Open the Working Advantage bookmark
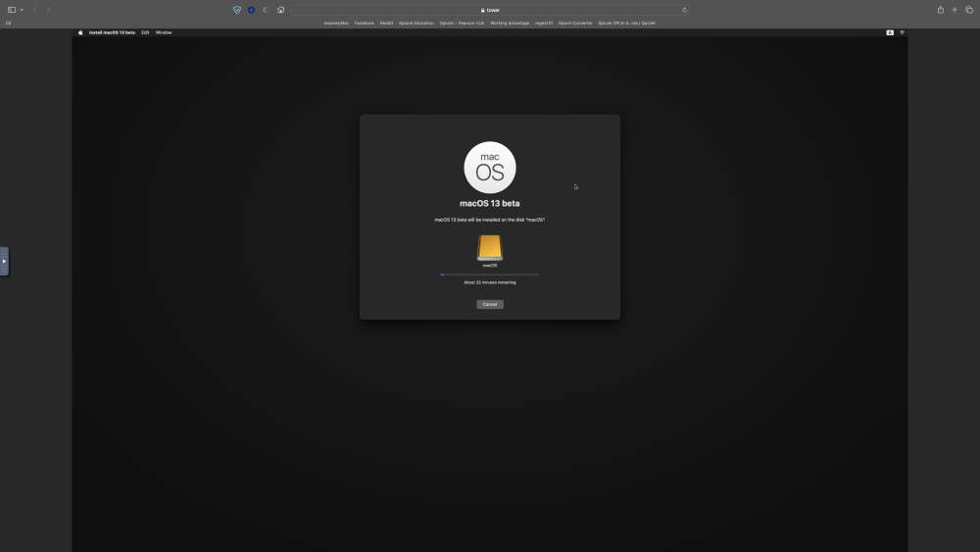 tap(510, 24)
